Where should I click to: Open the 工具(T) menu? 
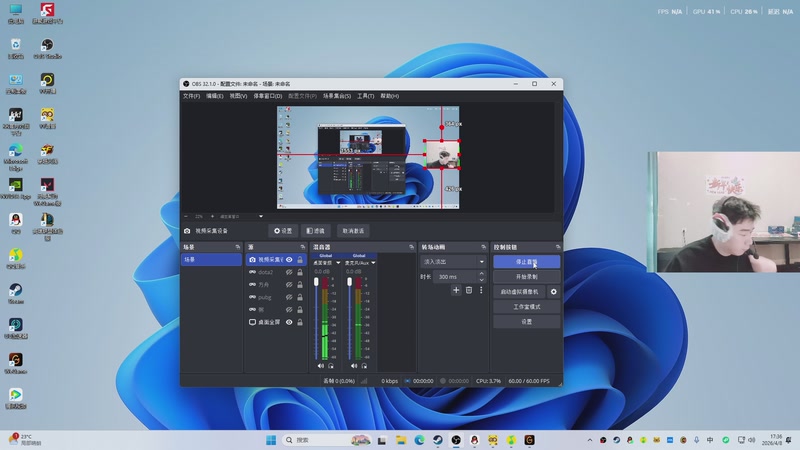point(365,96)
